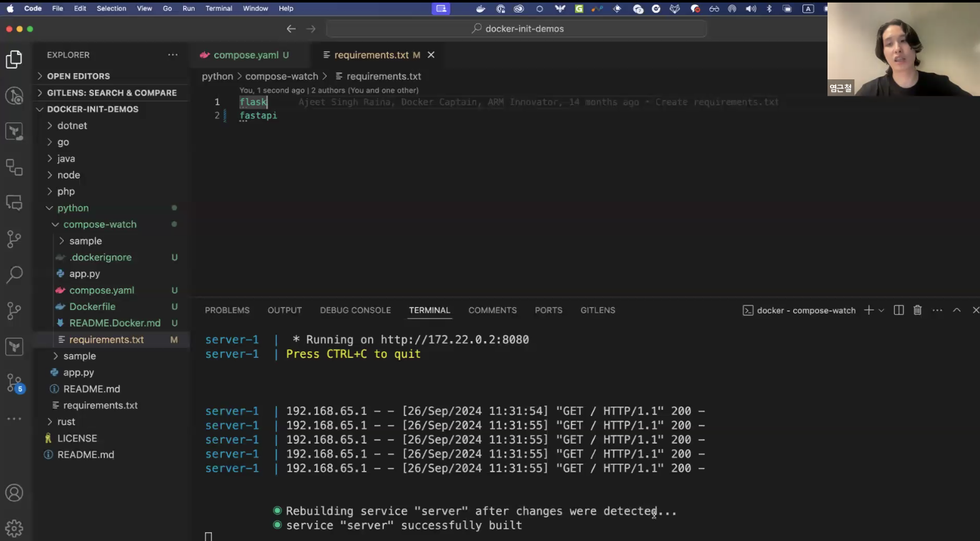Screen dimensions: 980x541
Task: Switch to the compose.yaml tab
Action: tap(246, 55)
